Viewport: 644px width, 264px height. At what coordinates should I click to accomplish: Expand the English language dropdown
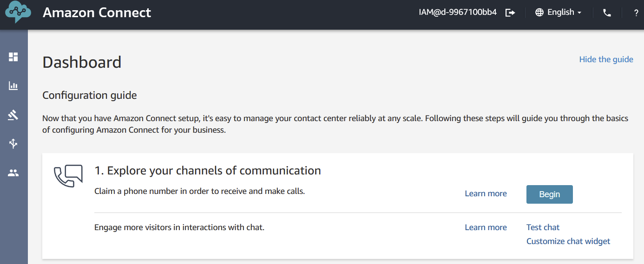(x=559, y=13)
